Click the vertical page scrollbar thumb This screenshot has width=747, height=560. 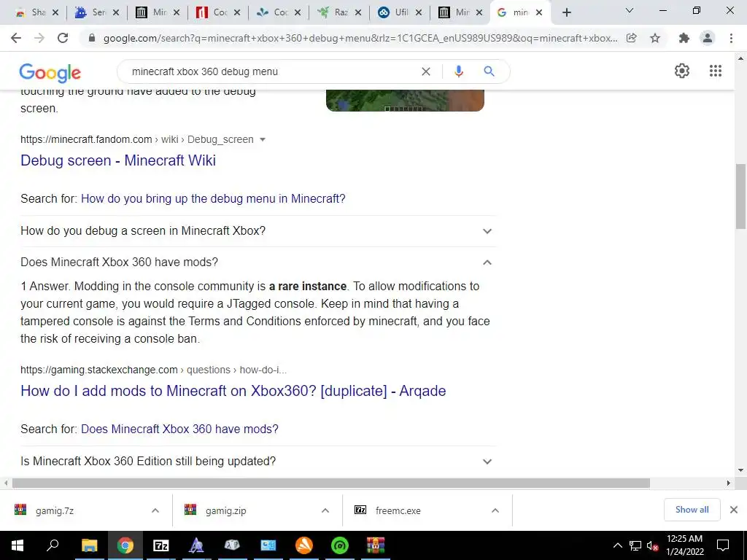[x=740, y=196]
